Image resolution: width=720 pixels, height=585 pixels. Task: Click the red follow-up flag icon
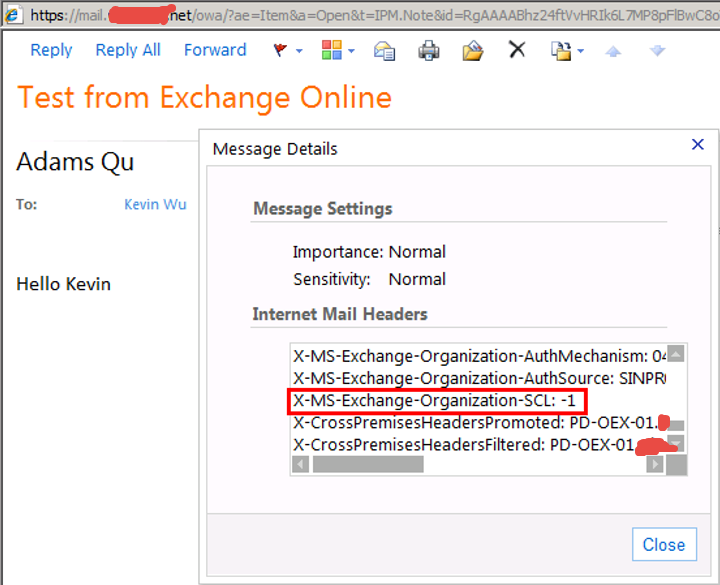coord(281,50)
